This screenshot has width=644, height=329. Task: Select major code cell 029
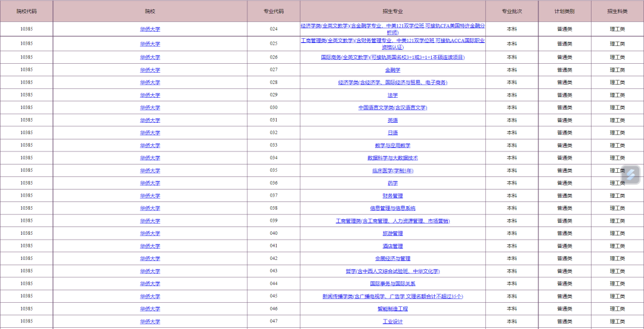(274, 95)
